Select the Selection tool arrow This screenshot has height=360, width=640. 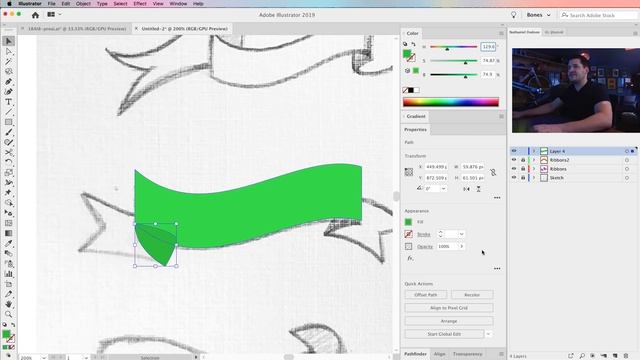(9, 41)
